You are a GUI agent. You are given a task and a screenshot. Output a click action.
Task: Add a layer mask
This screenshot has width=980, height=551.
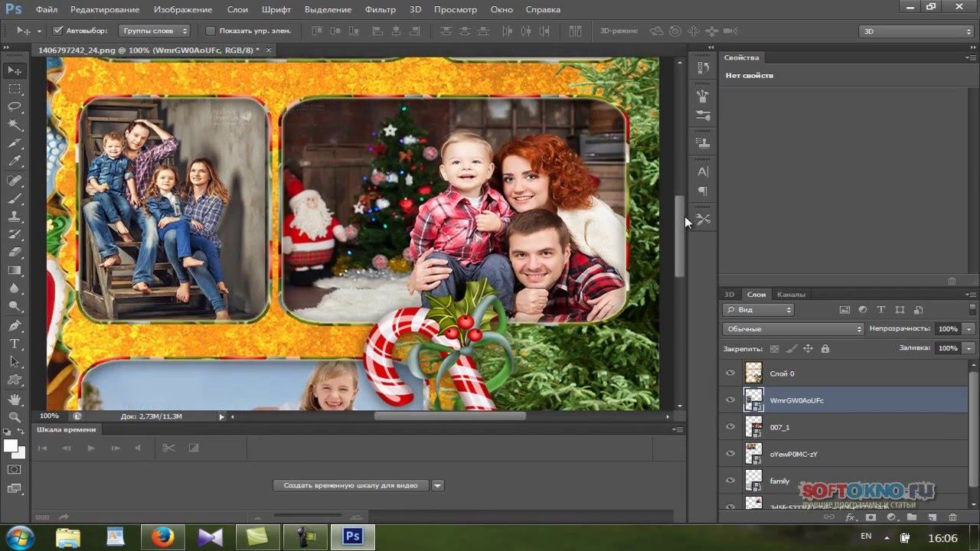[x=871, y=517]
